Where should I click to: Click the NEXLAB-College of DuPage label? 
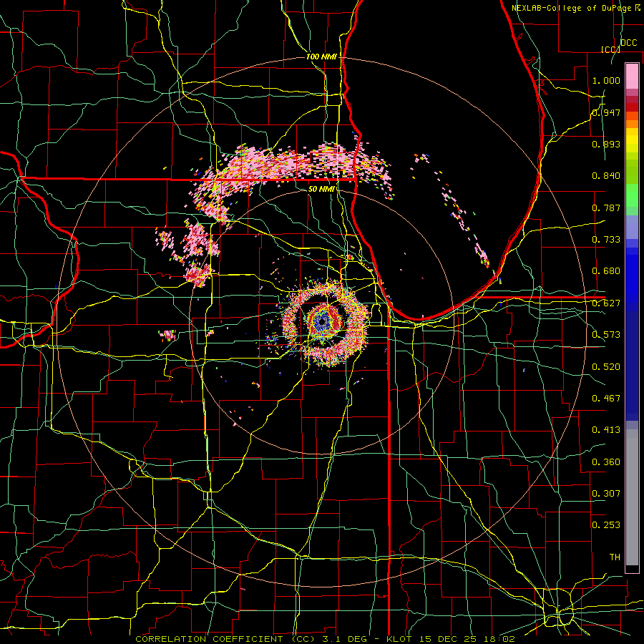pos(571,8)
